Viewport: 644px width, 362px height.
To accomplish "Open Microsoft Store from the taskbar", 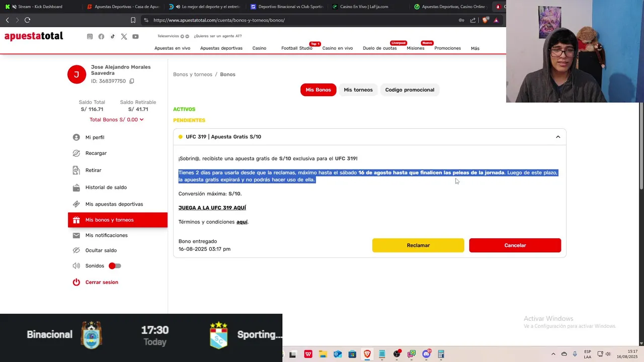I will [352, 354].
